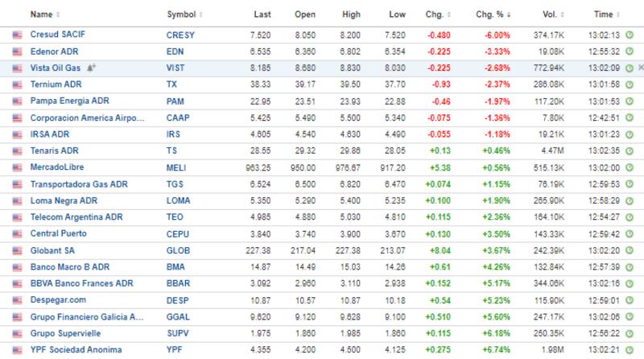Click the clock icon in the Cresud SACIF row

[x=629, y=35]
